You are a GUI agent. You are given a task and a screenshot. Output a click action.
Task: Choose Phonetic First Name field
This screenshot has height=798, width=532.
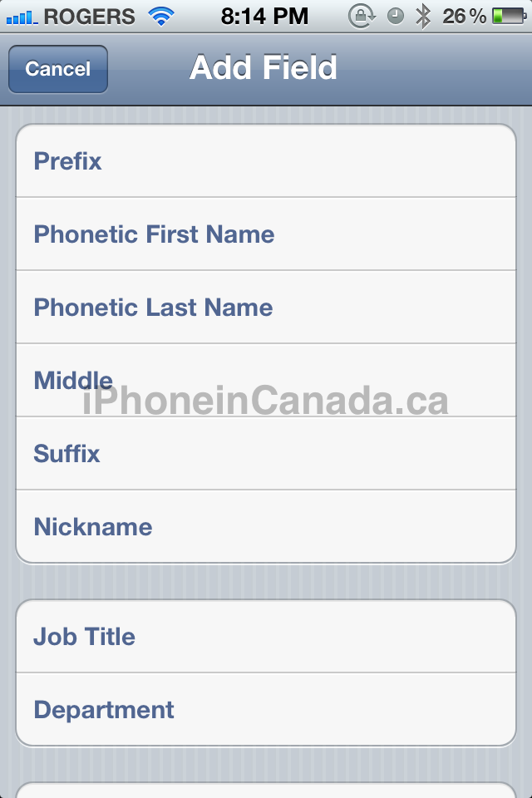[x=266, y=234]
